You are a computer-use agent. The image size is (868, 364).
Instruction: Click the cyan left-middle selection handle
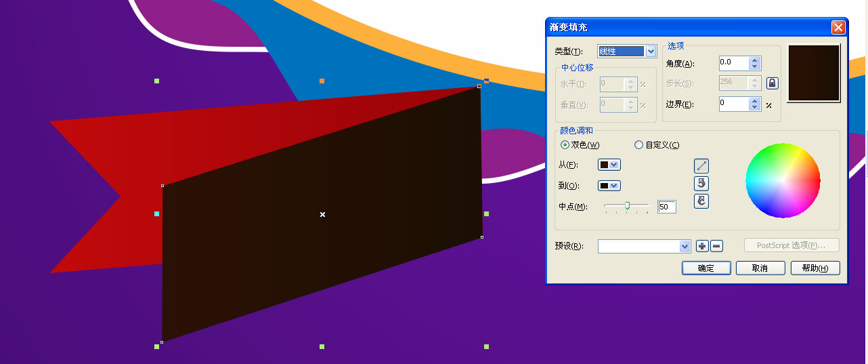pos(156,214)
